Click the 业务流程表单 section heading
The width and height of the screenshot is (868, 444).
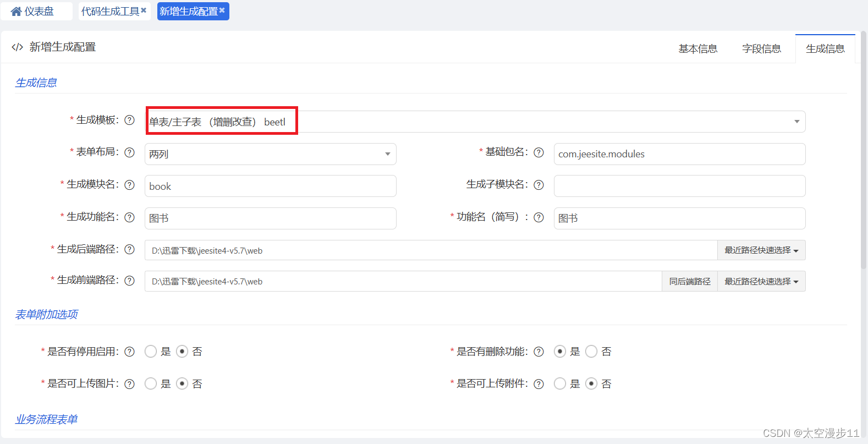pyautogui.click(x=47, y=419)
